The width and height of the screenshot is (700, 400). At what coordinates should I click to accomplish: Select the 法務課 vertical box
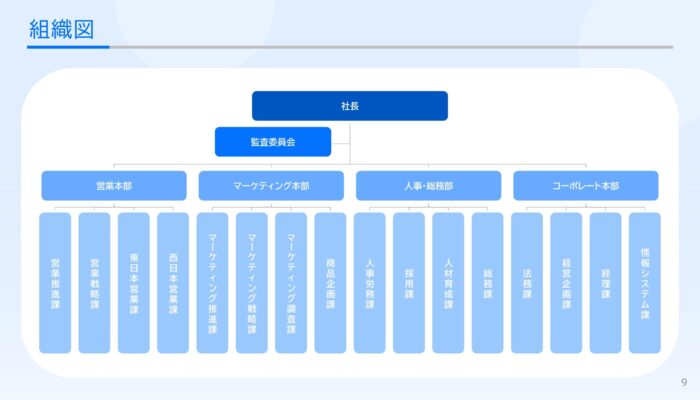[x=527, y=283]
